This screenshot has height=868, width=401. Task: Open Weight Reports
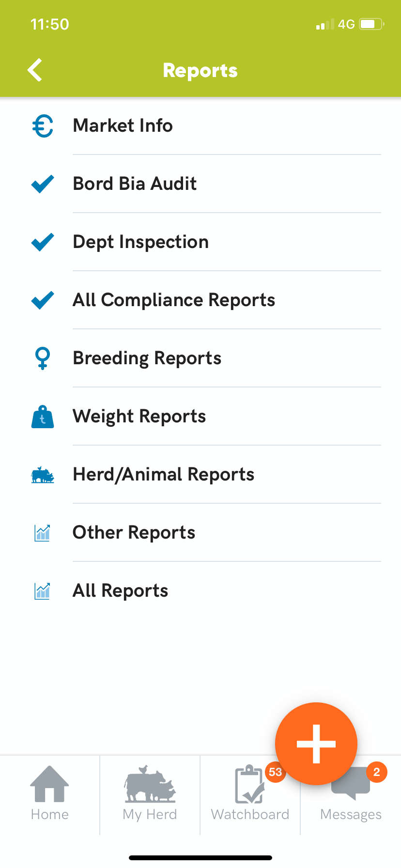139,416
